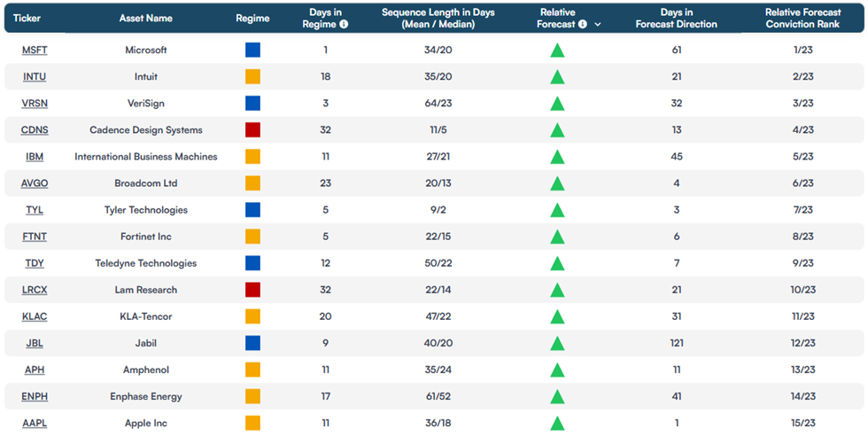The height and width of the screenshot is (436, 868).
Task: Open the TYL ticker link
Action: 35,210
